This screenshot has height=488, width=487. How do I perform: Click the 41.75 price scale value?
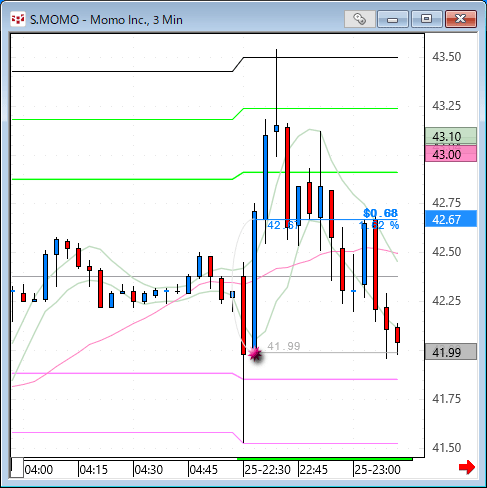(x=447, y=398)
